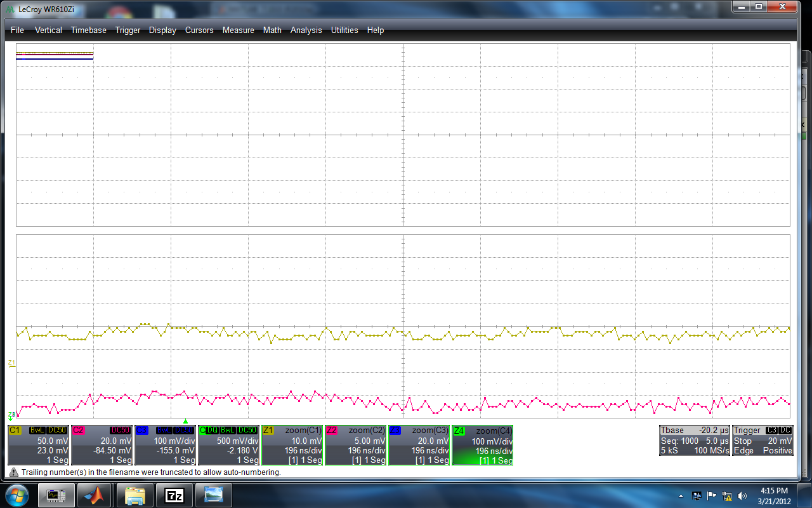
Task: Open the Trigger menu in menu bar
Action: coord(128,30)
